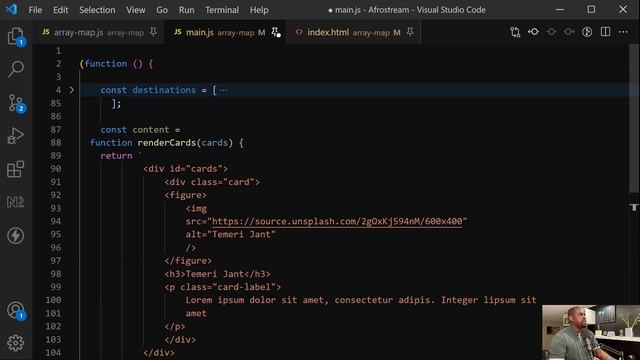This screenshot has height=360, width=640.
Task: Expand the folded destinations array on line 4
Action: coord(71,90)
